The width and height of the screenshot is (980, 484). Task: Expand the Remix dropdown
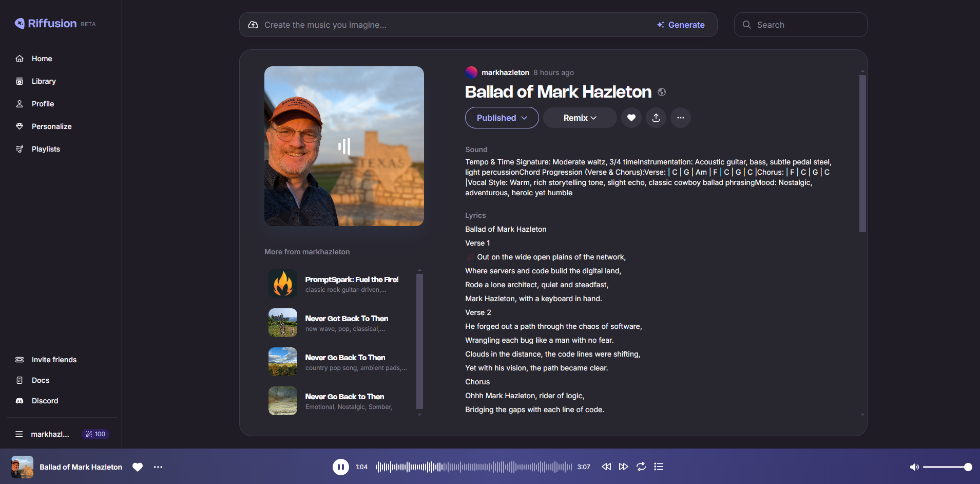(580, 118)
